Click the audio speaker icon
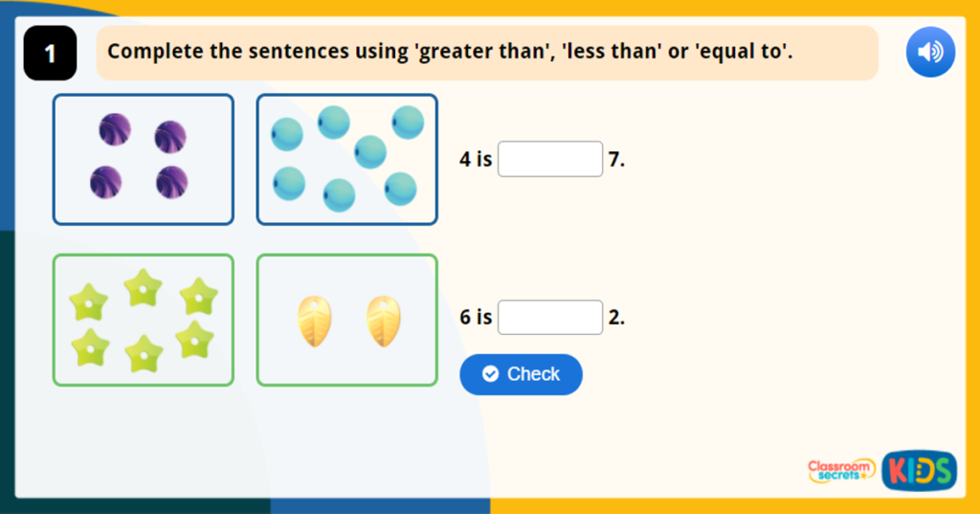This screenshot has height=514, width=980. (x=930, y=53)
